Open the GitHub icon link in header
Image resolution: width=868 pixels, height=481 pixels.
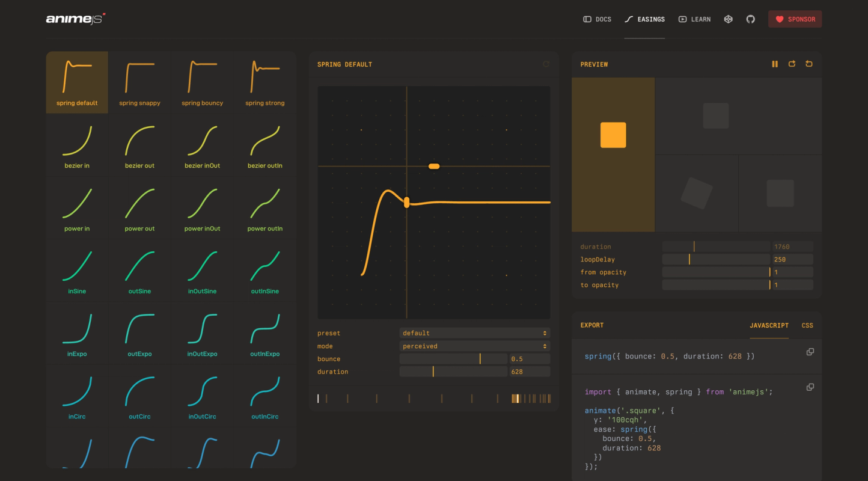[x=750, y=19]
